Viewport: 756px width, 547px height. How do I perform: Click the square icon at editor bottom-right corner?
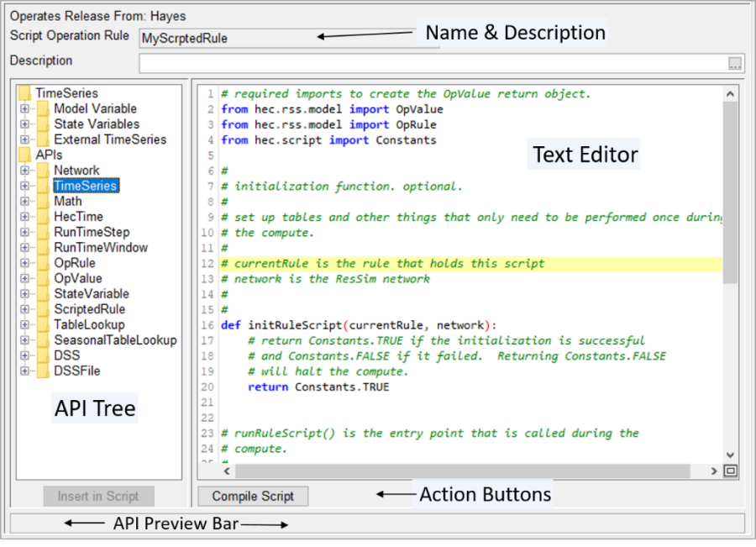click(730, 471)
